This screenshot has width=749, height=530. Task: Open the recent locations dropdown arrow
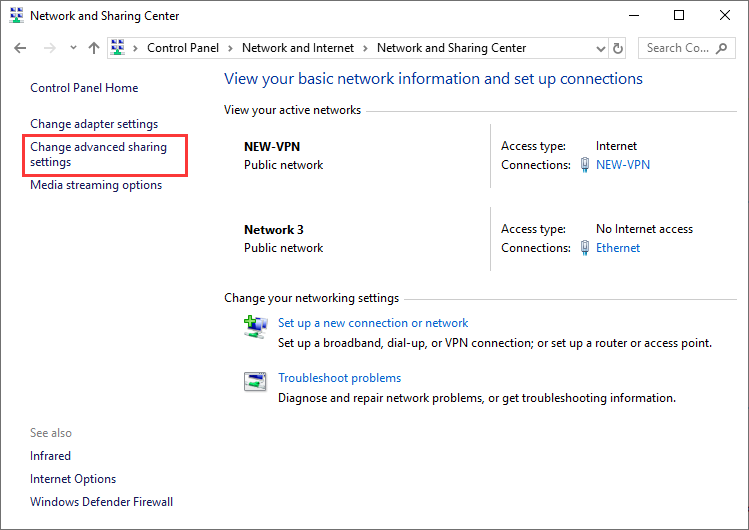coord(73,48)
